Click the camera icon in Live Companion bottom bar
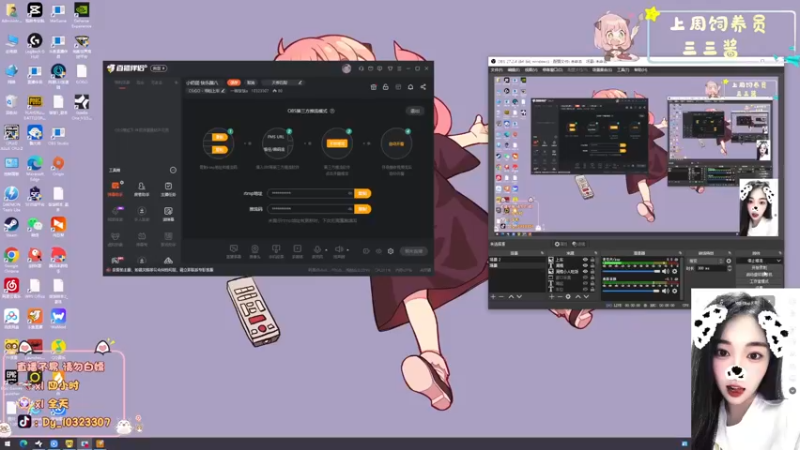 tap(255, 249)
